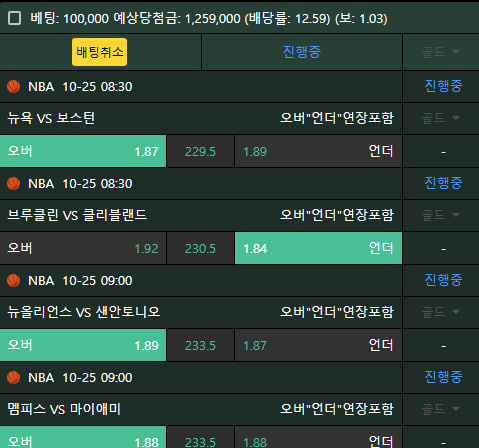This screenshot has height=448, width=479.
Task: Click NBA 10-25 09:00 above 뉴올리언스 VS 샌안토니오
Action: coord(80,281)
